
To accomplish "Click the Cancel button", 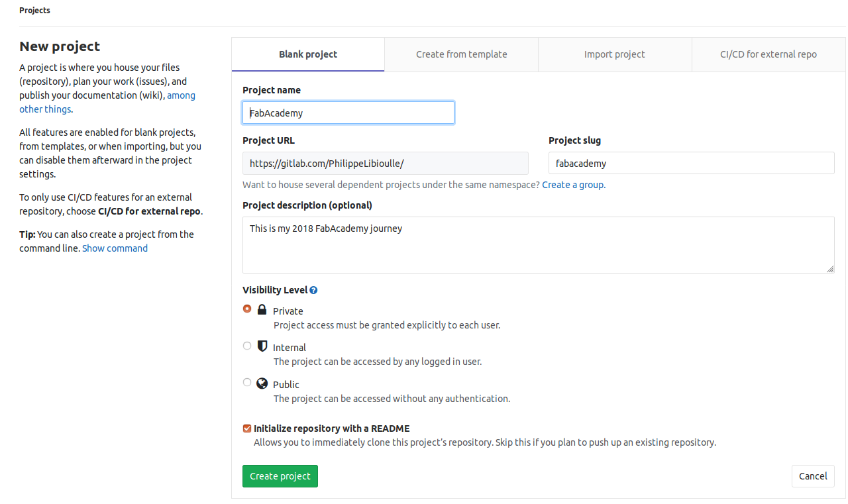I will click(x=813, y=476).
